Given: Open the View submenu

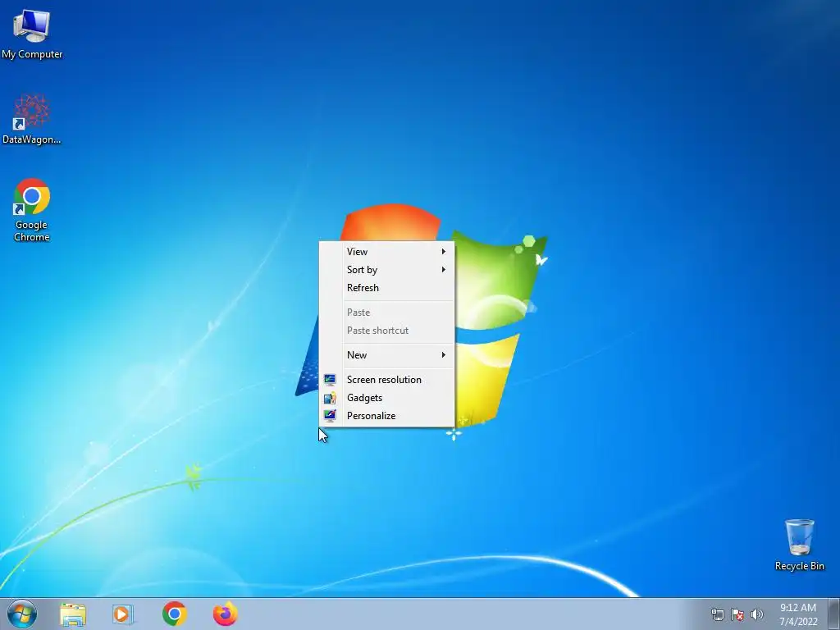Looking at the screenshot, I should click(387, 251).
